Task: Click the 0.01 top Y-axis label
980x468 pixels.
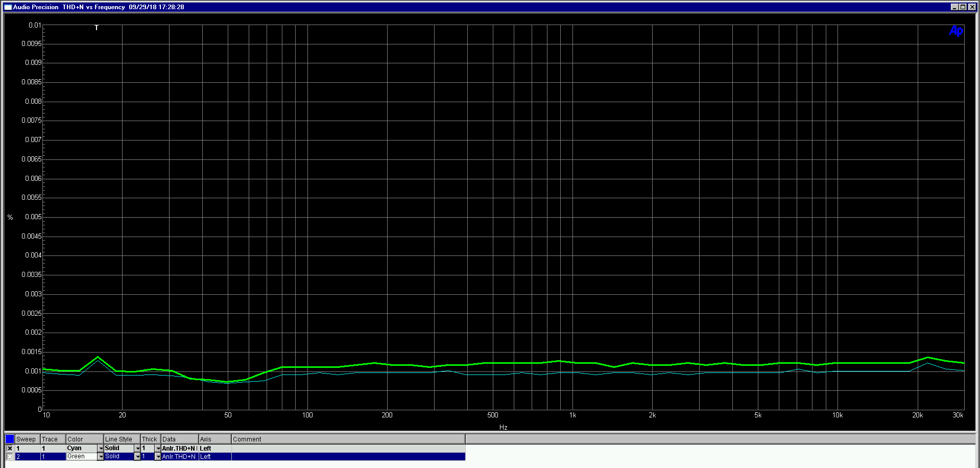Action: tap(35, 25)
